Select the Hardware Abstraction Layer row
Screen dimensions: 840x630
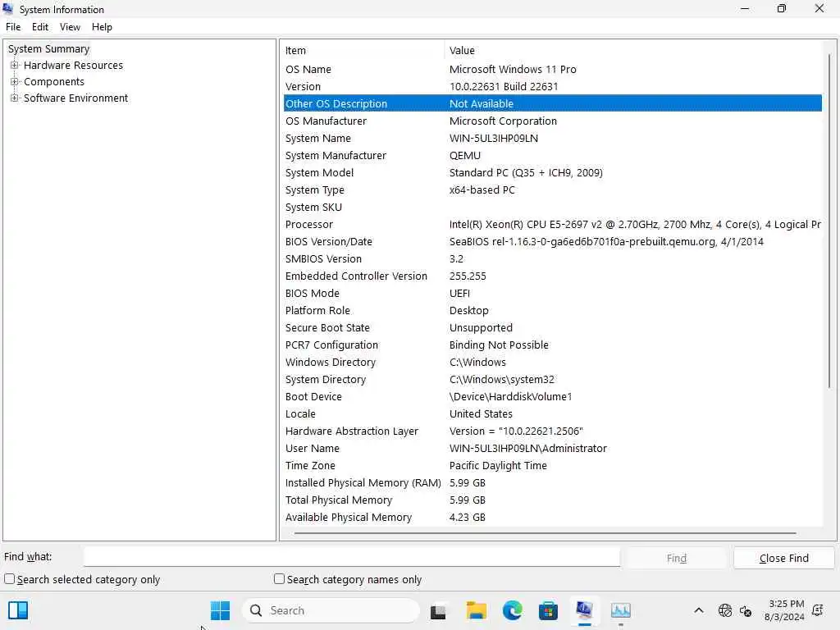(x=552, y=431)
